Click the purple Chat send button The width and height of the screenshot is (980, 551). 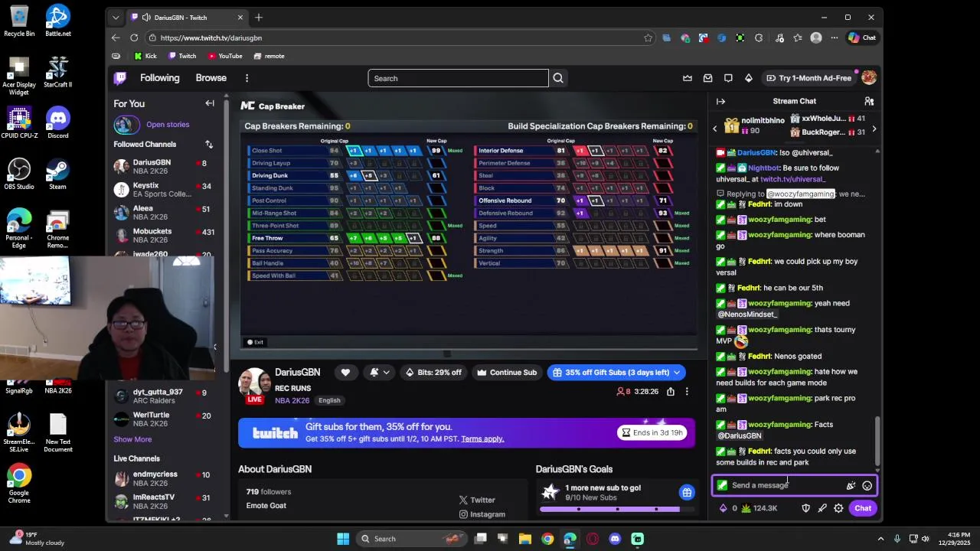coord(863,508)
